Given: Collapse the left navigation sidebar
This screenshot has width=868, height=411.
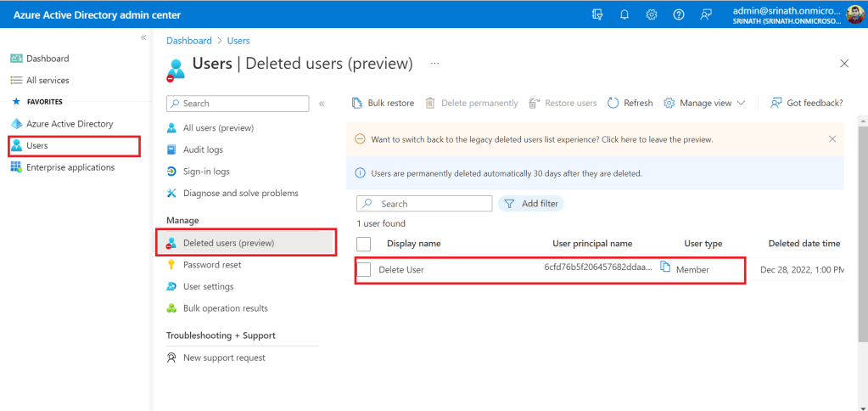Looking at the screenshot, I should click(x=143, y=38).
